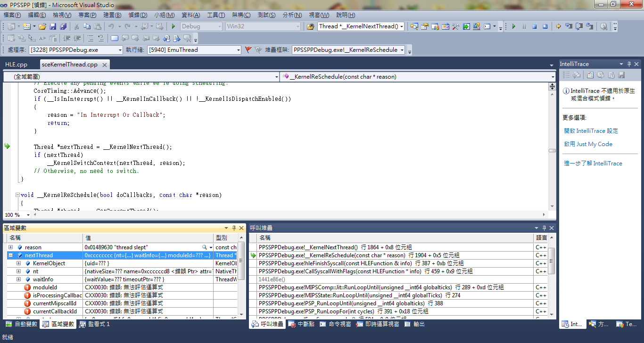
Task: Stop debugging with the square stop icon
Action: 535,26
